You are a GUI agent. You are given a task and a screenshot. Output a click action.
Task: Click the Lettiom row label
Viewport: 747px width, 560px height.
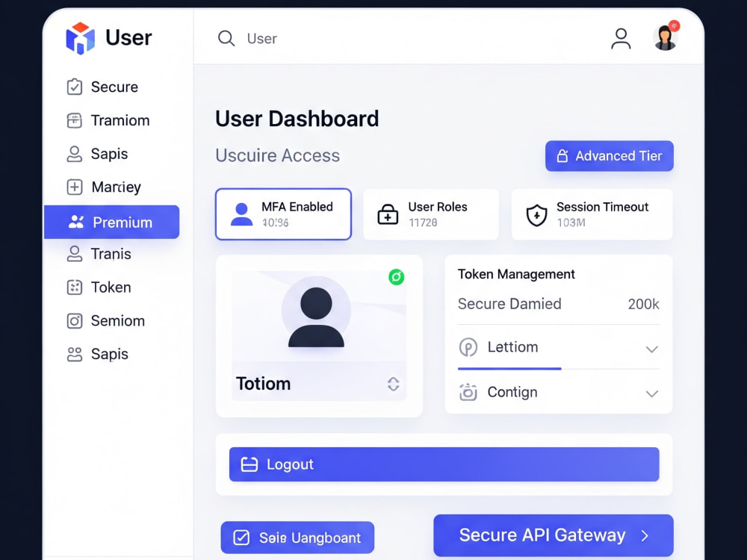[x=512, y=346]
